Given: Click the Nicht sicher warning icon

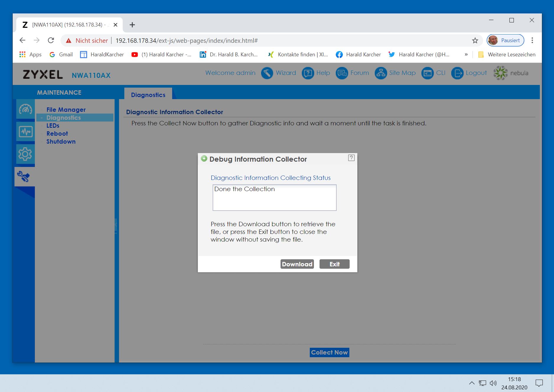Looking at the screenshot, I should [x=69, y=41].
